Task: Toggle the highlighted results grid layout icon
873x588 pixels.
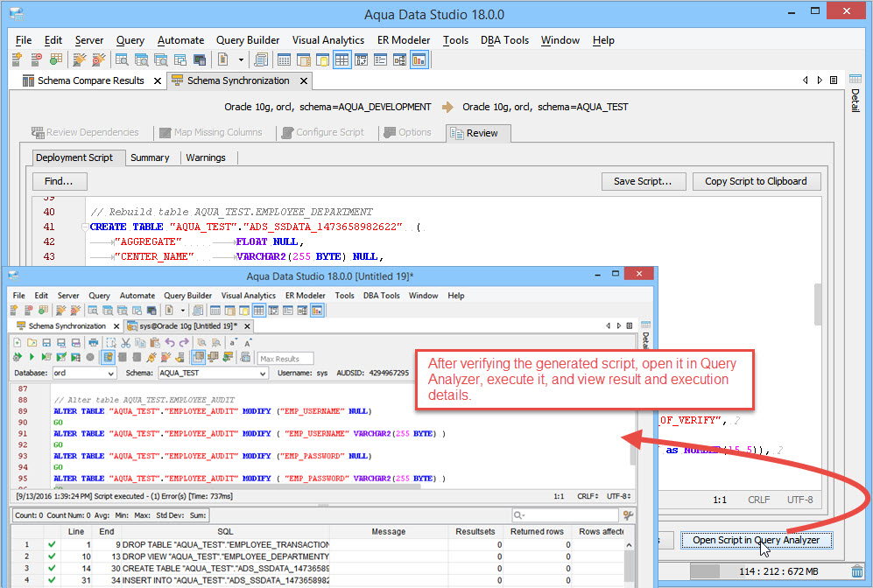Action: click(198, 357)
